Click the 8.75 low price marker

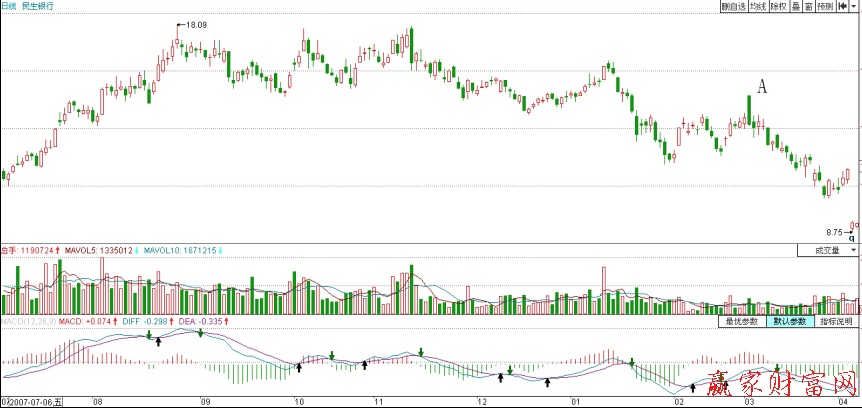pyautogui.click(x=835, y=231)
